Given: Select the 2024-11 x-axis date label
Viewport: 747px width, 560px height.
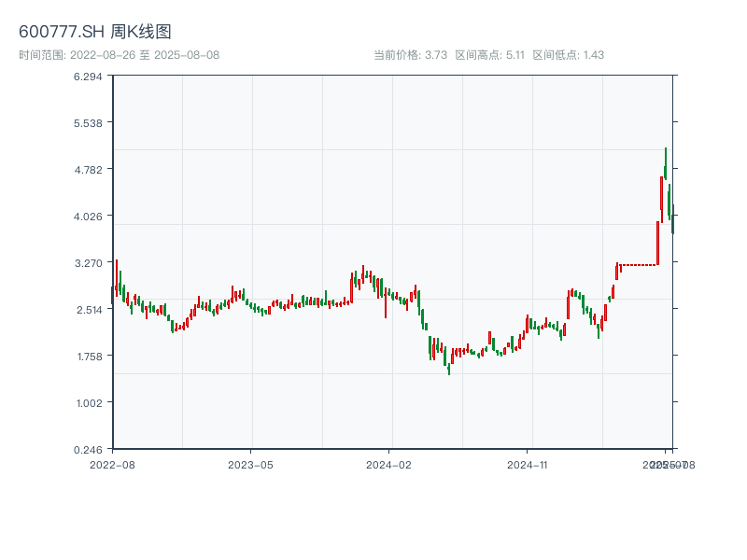Looking at the screenshot, I should [529, 464].
